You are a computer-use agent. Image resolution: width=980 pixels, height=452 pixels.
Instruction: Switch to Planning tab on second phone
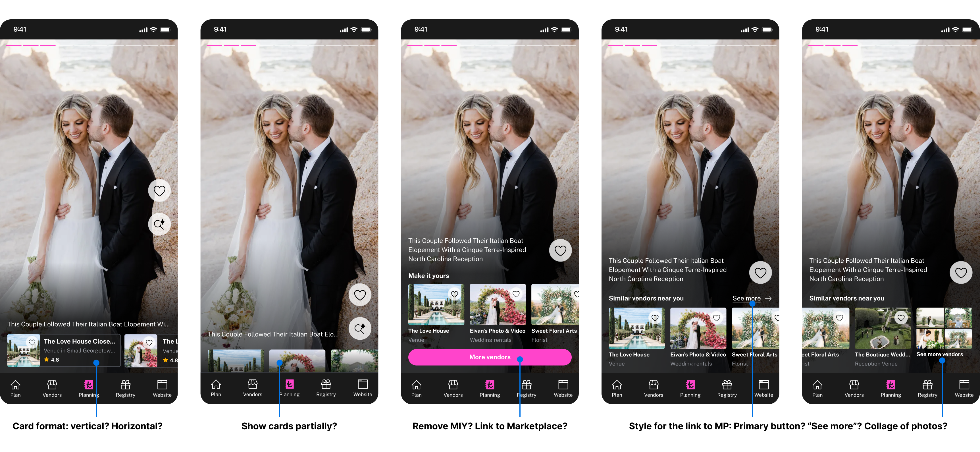tap(289, 385)
